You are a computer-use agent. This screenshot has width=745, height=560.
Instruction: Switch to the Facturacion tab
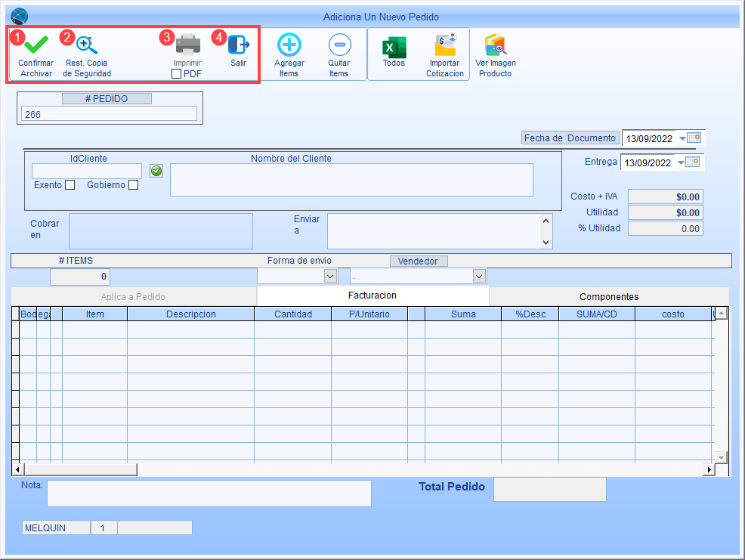click(372, 295)
